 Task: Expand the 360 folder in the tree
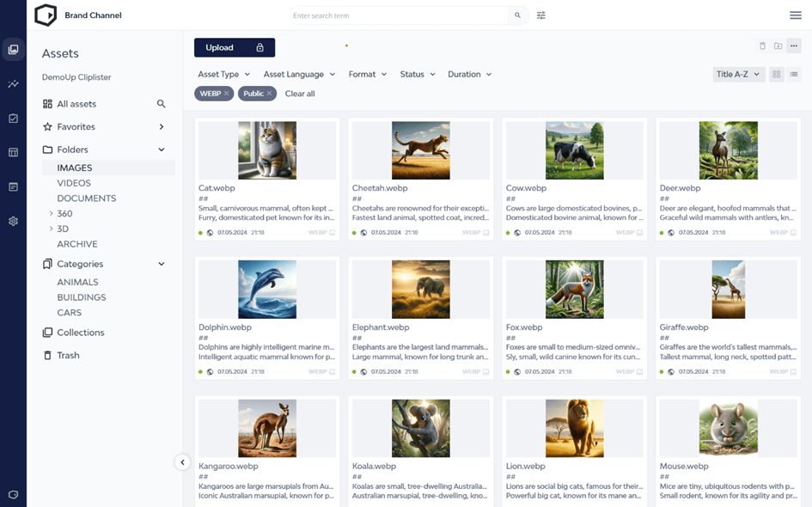tap(52, 214)
